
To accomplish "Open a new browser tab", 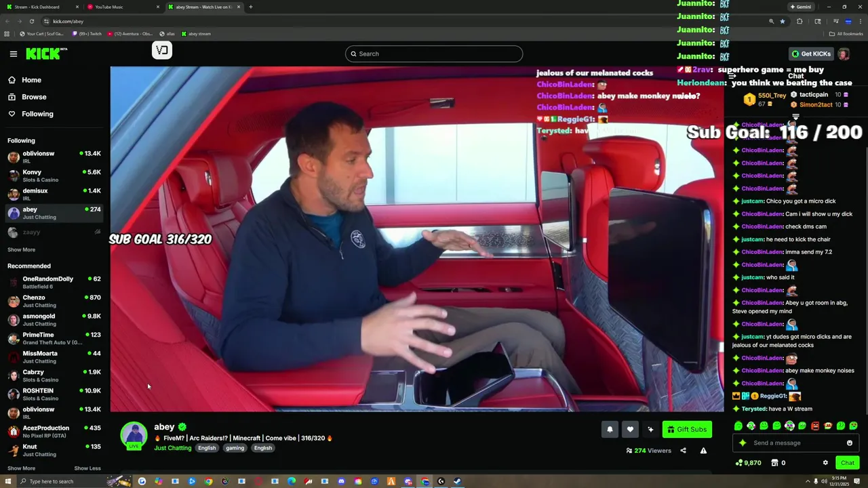I will 251,7.
